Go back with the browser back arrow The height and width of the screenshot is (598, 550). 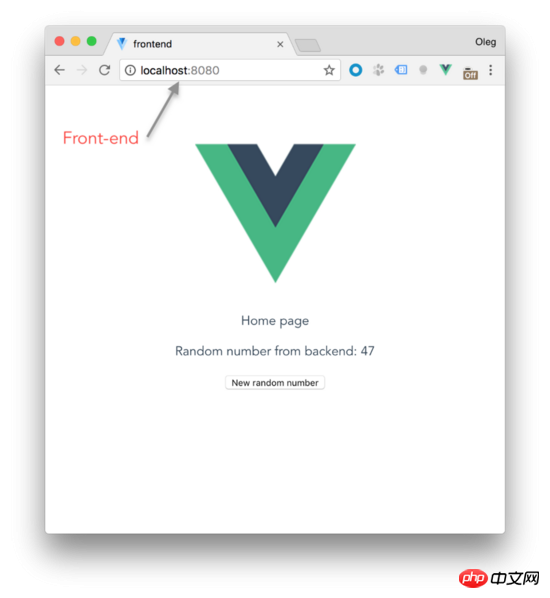(60, 70)
